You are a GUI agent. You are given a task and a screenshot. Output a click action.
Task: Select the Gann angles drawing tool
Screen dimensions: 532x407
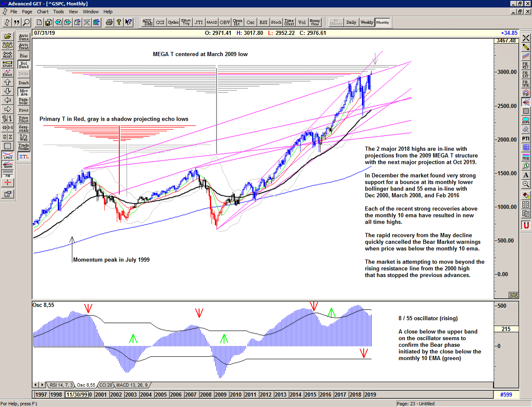7,165
